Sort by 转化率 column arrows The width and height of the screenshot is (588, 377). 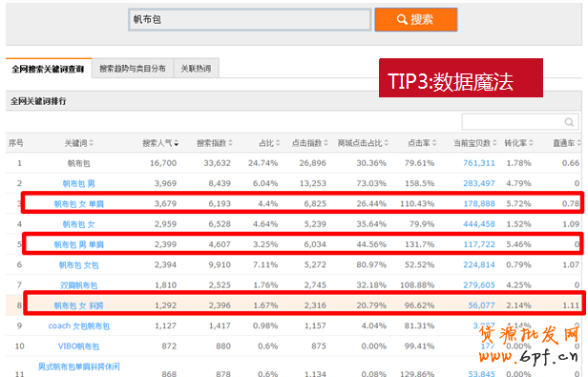pyautogui.click(x=531, y=143)
